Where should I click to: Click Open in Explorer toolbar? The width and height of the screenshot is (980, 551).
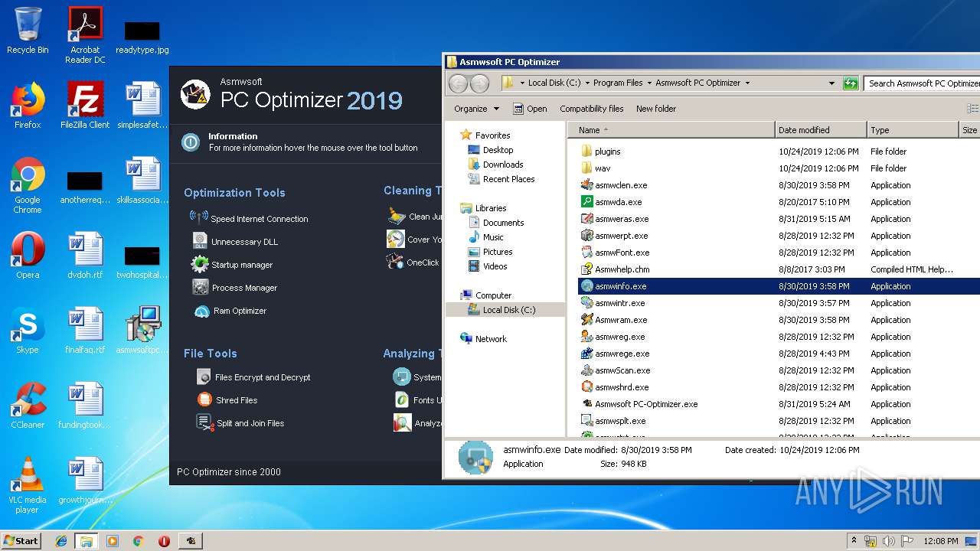pyautogui.click(x=530, y=109)
